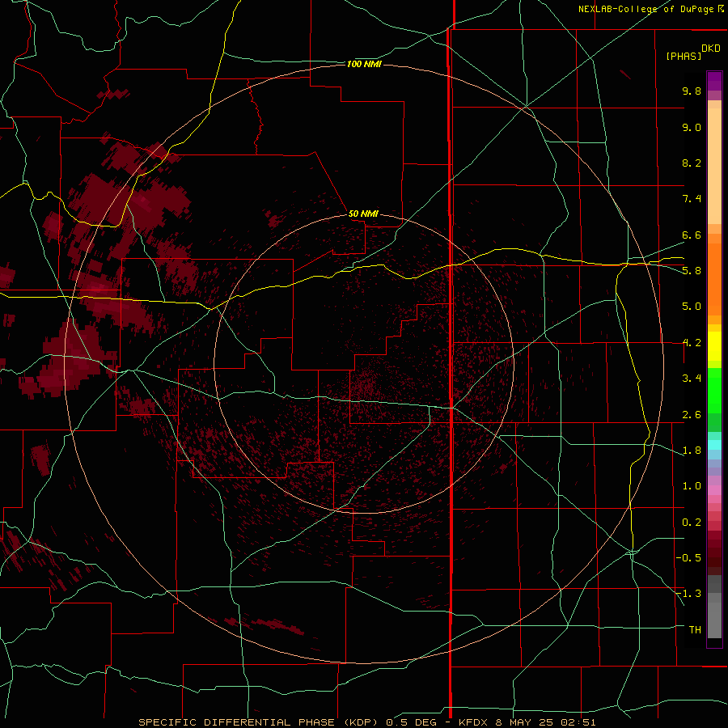The height and width of the screenshot is (728, 728).
Task: Click the 8.2 value on the color scale
Action: (x=692, y=163)
